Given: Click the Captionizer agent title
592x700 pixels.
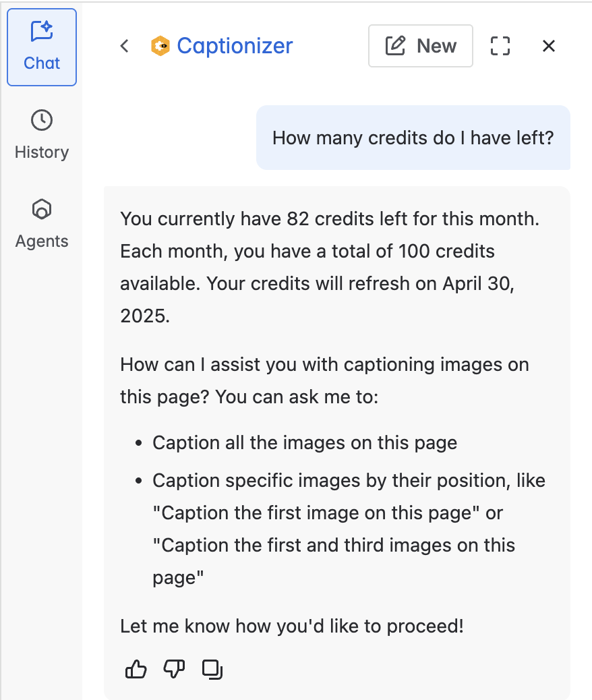Looking at the screenshot, I should tap(235, 46).
